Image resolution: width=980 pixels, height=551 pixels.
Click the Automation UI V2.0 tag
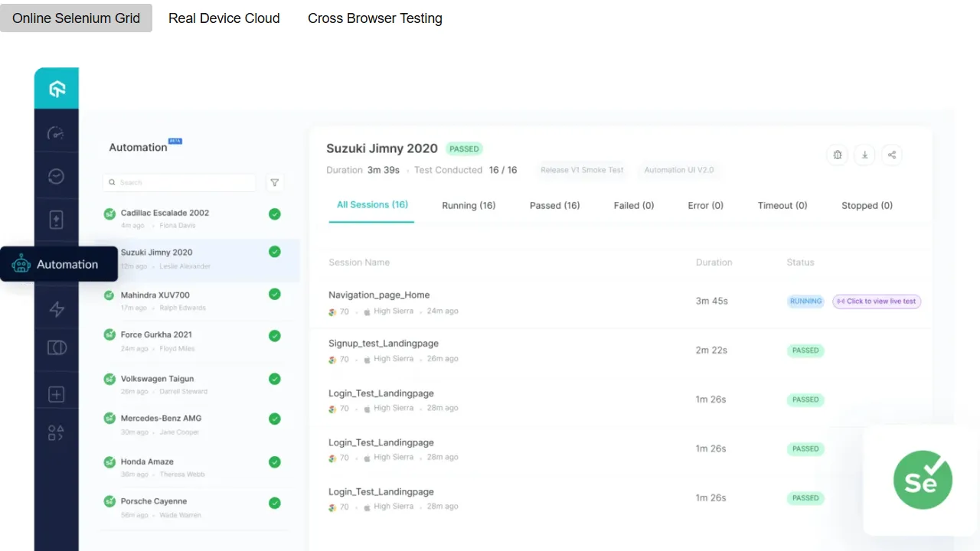(x=679, y=170)
